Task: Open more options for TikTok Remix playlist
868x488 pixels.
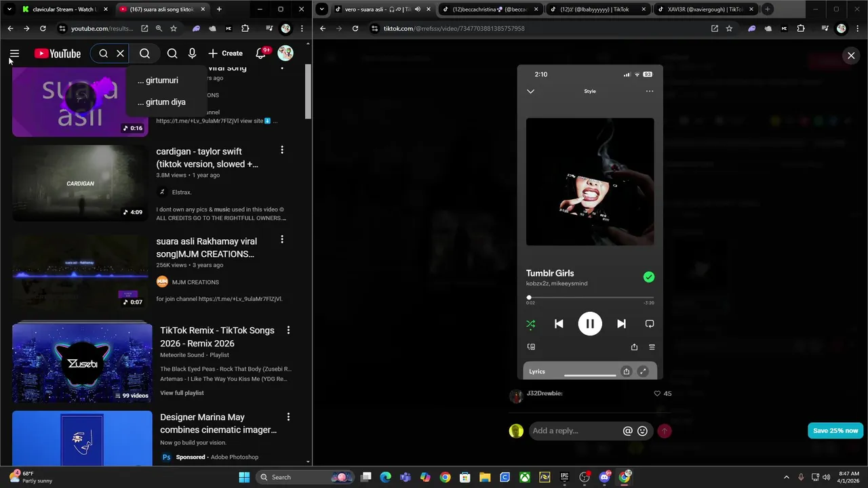Action: pos(288,330)
